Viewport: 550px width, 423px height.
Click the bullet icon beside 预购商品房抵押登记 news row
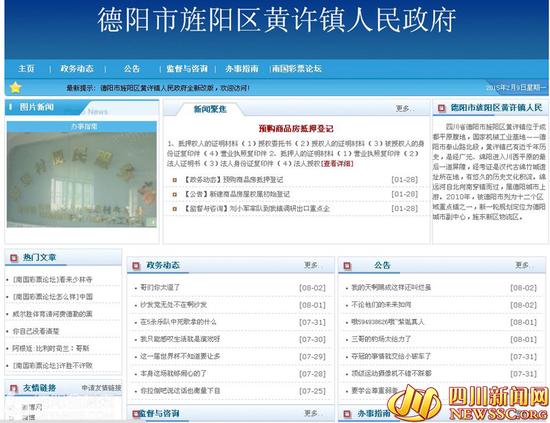tap(174, 180)
